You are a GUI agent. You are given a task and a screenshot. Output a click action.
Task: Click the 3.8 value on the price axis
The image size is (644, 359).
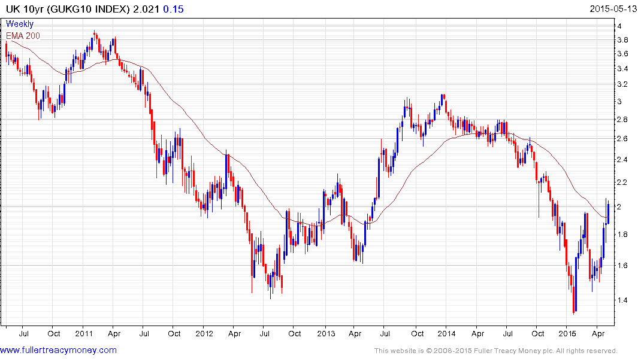click(622, 40)
